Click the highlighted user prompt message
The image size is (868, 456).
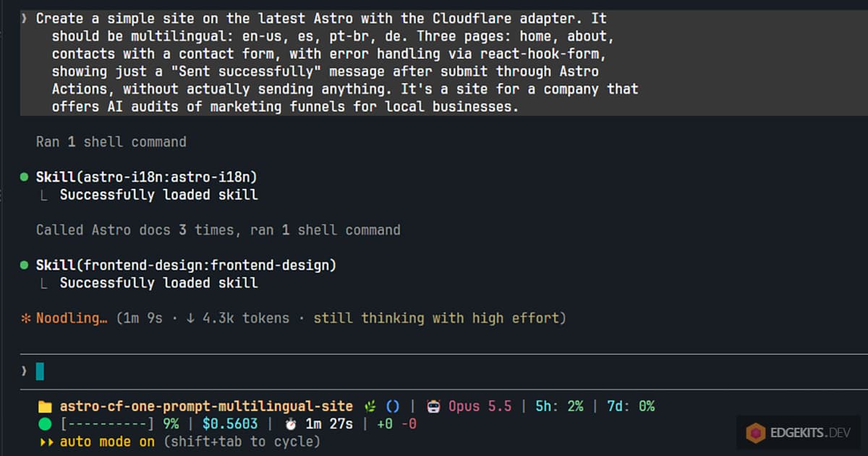444,63
